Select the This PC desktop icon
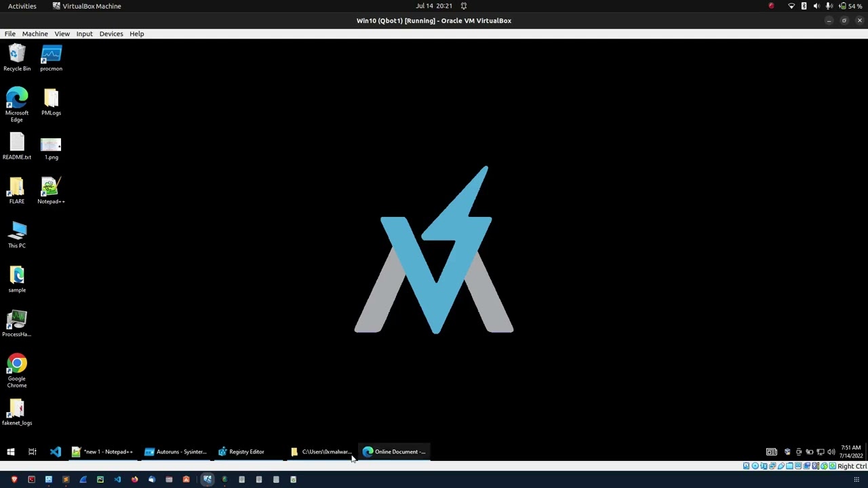 pos(17,235)
